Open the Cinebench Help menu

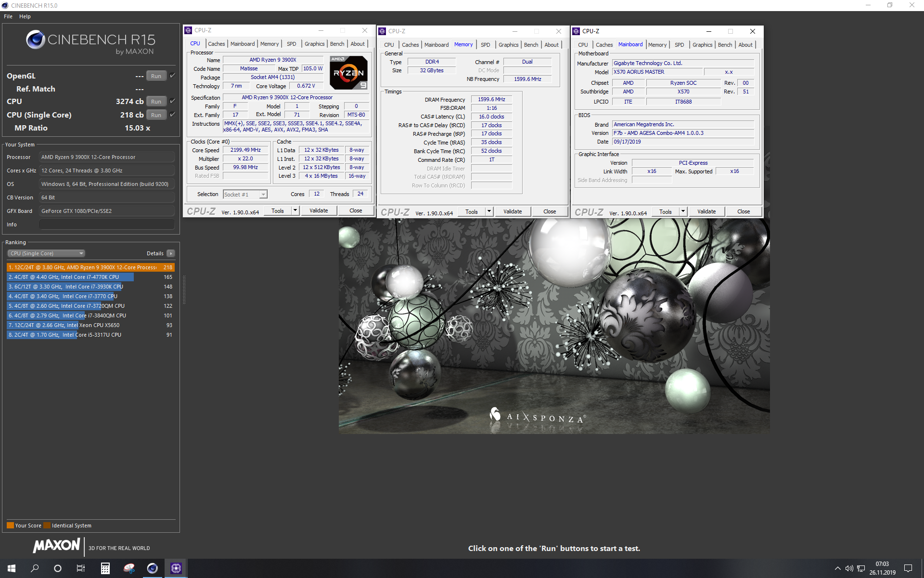pos(25,16)
